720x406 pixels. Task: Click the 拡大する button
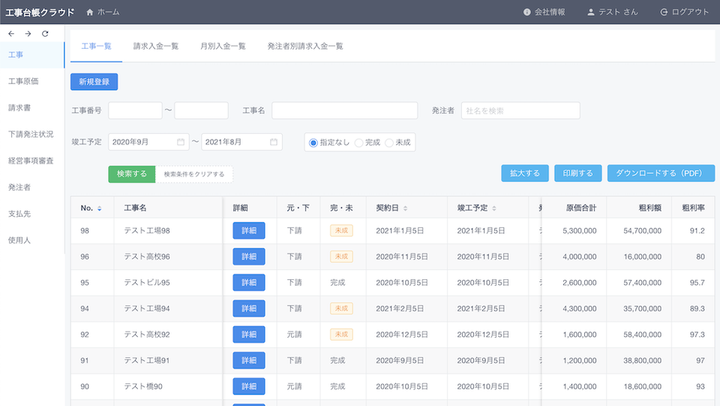pos(525,173)
